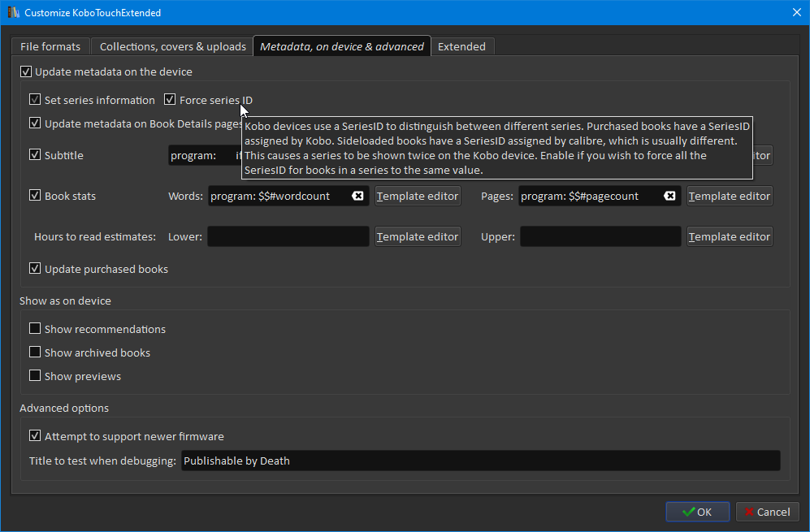Open Template editor for Upper estimate
Viewport: 810px width, 532px height.
(x=730, y=236)
